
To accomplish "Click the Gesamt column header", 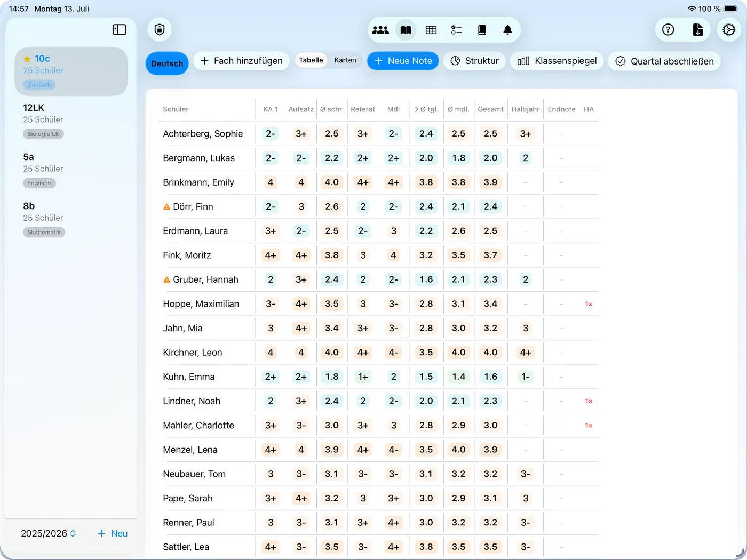I will (x=490, y=109).
